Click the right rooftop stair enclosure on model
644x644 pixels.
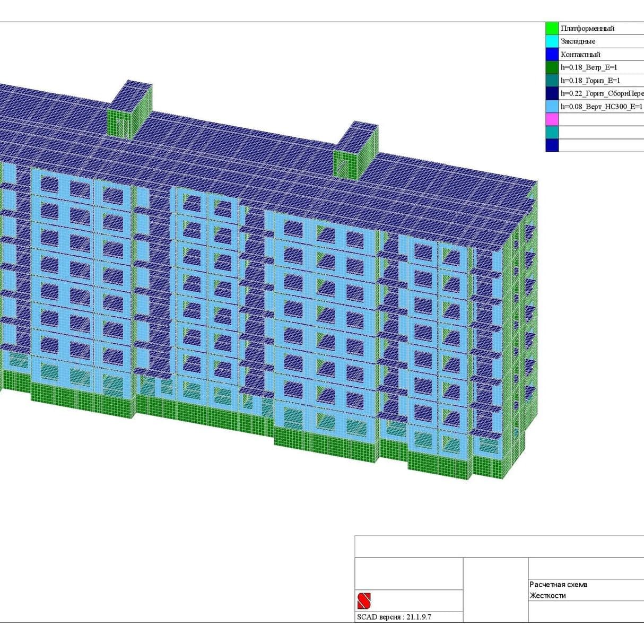(x=355, y=151)
